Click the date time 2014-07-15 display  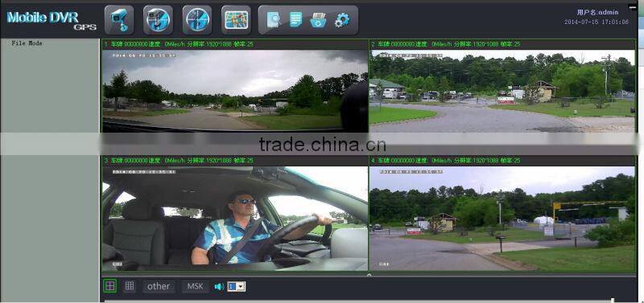pos(597,23)
